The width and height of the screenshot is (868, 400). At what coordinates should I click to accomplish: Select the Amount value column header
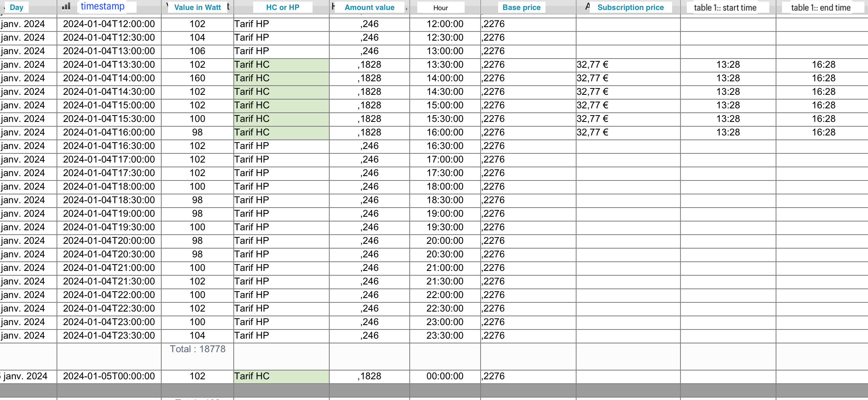tap(369, 7)
